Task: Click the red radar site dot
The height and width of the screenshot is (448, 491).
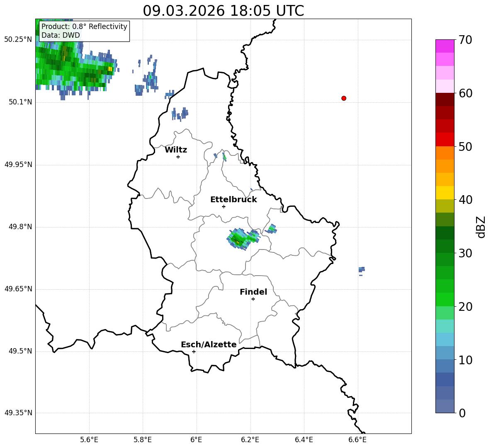Action: (x=344, y=98)
